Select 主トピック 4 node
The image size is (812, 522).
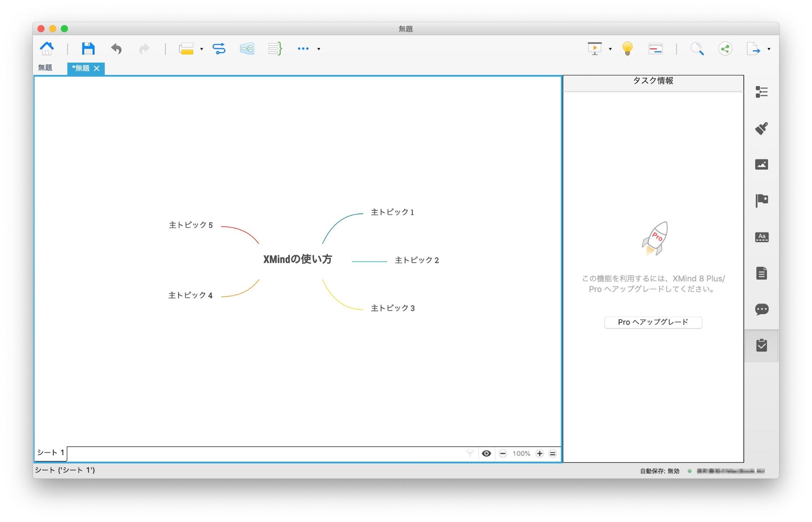pyautogui.click(x=191, y=295)
